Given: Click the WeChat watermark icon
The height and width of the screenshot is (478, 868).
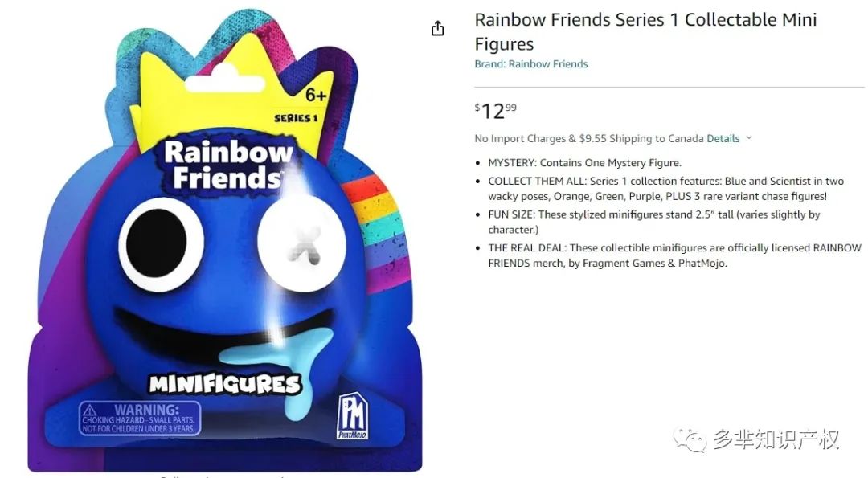Looking at the screenshot, I should click(x=690, y=439).
